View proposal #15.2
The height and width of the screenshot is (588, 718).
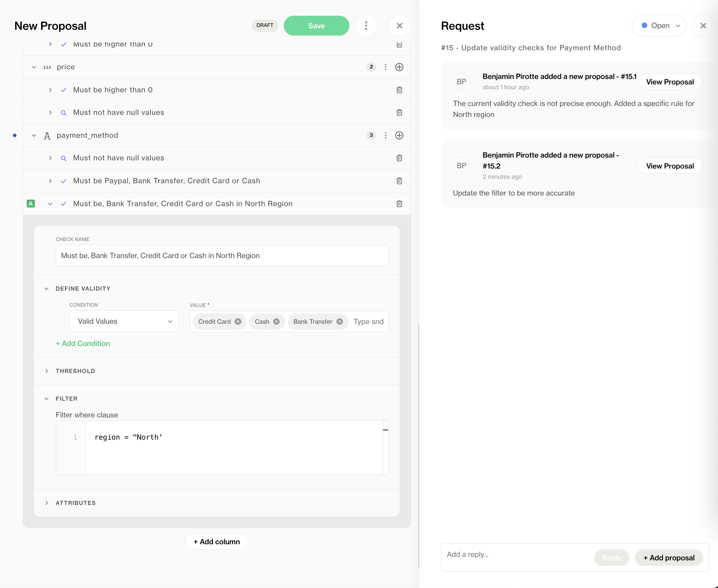click(669, 166)
